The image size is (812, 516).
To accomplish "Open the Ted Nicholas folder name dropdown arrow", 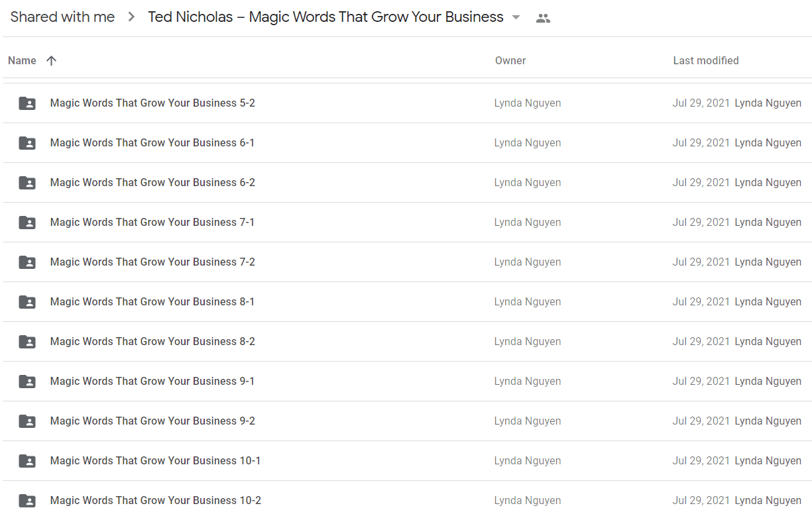I will pos(516,18).
